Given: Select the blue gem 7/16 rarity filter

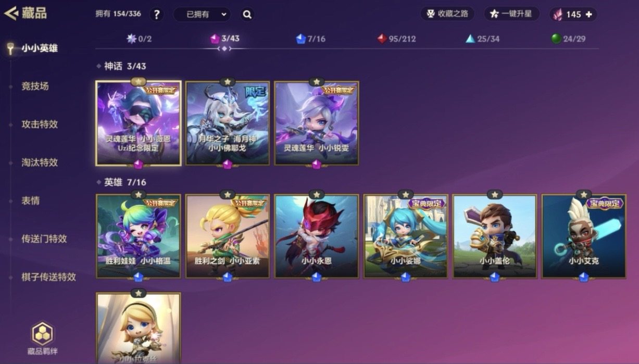Looking at the screenshot, I should coord(310,39).
